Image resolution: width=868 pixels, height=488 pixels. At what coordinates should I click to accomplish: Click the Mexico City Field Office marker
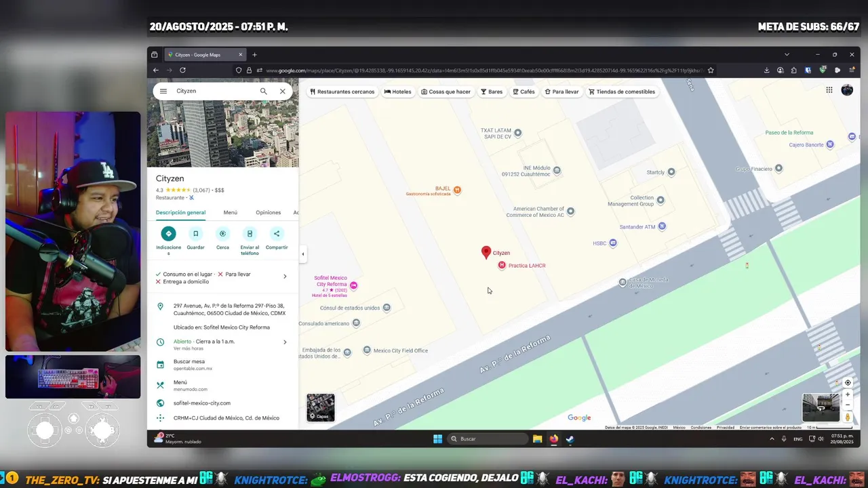tap(367, 350)
